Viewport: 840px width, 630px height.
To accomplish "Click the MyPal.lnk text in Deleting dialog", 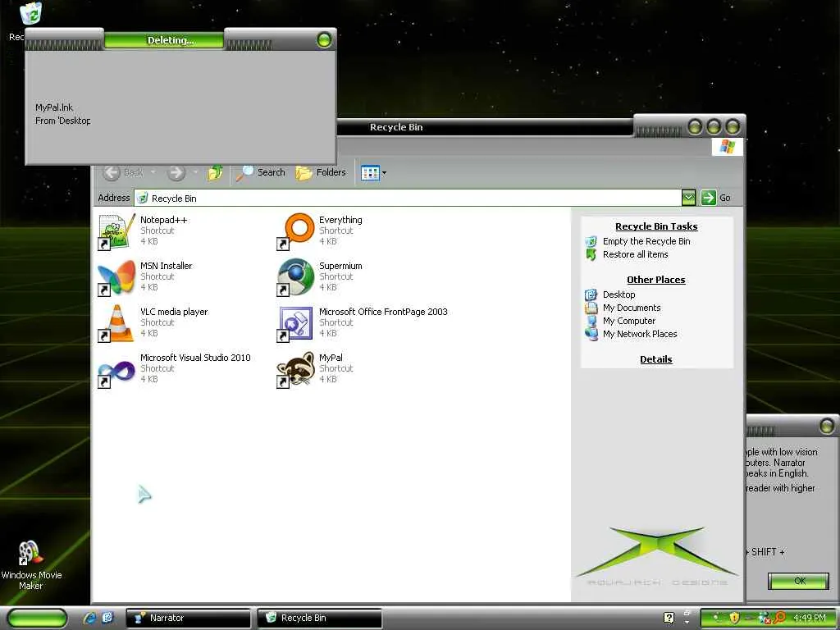I will [x=54, y=107].
